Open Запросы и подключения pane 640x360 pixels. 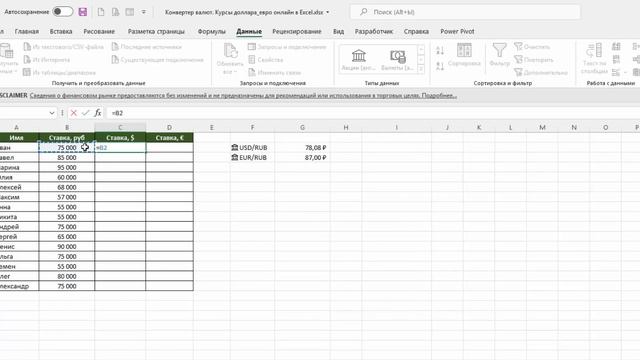(287, 47)
